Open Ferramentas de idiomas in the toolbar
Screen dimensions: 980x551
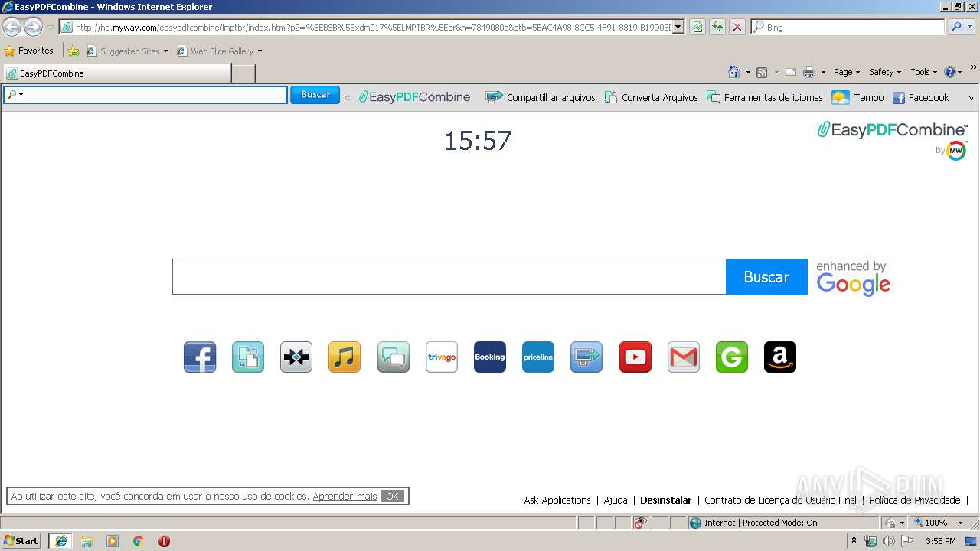765,97
